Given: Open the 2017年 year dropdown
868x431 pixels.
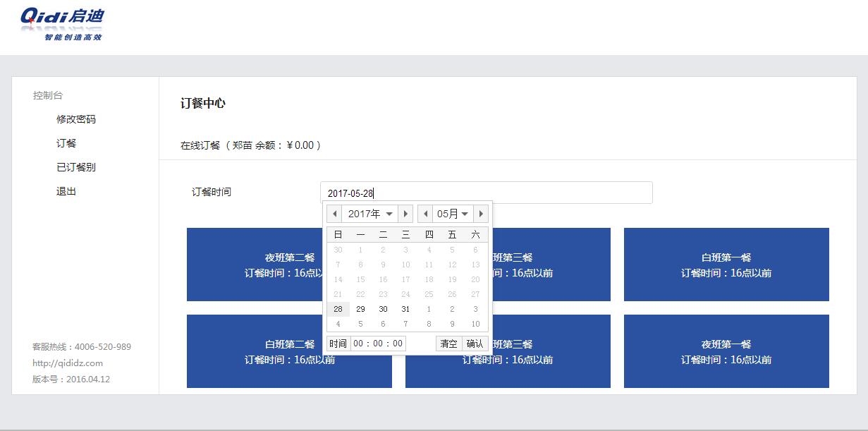Looking at the screenshot, I should 370,214.
